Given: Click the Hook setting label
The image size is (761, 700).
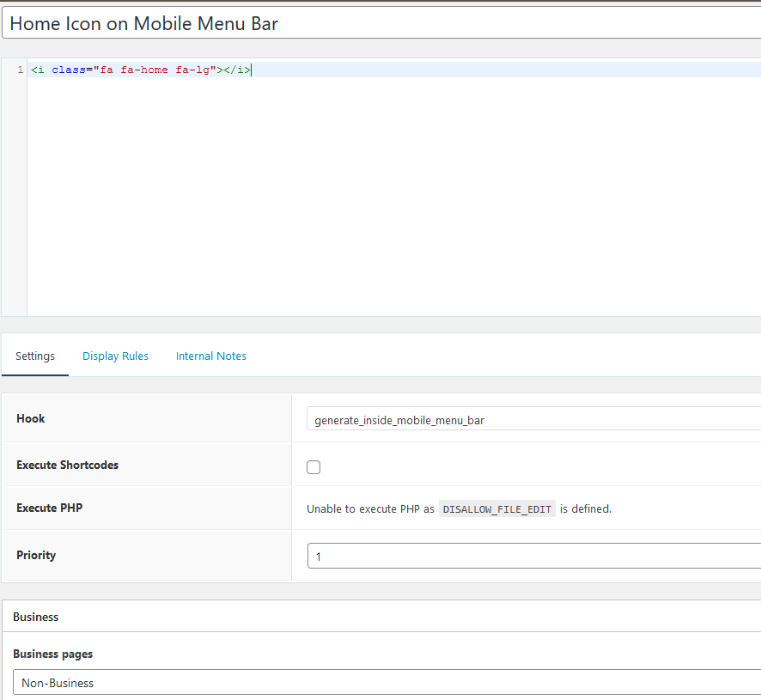Looking at the screenshot, I should pyautogui.click(x=31, y=418).
